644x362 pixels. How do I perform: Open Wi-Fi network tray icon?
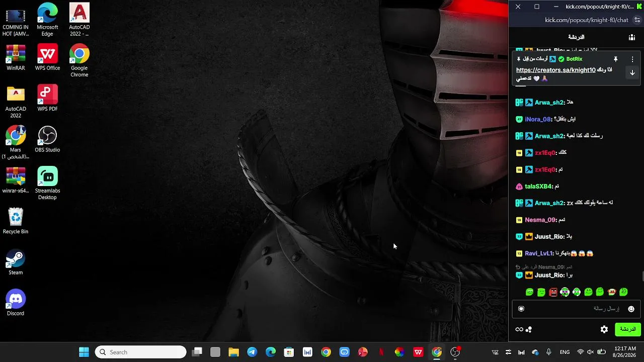point(581,352)
